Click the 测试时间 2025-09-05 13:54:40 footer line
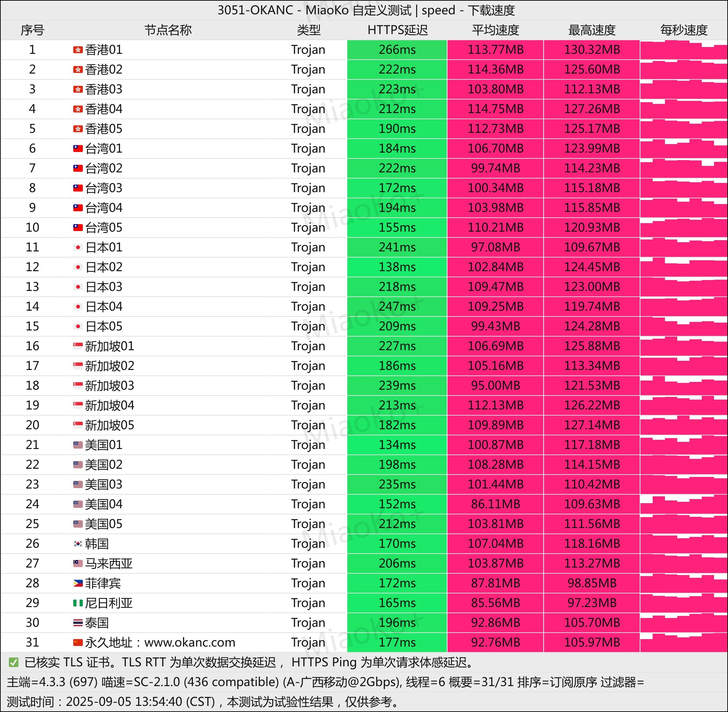The width and height of the screenshot is (728, 712). [x=202, y=702]
